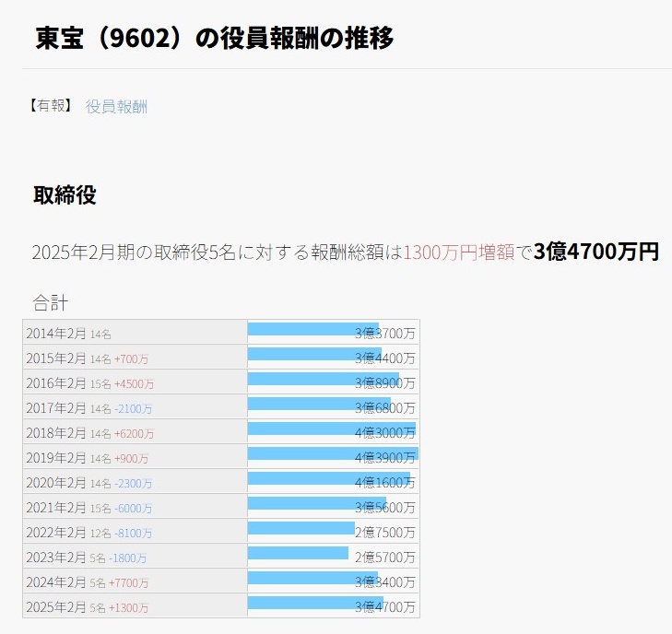This screenshot has width=672, height=634.
Task: Select the 2025年2月 row label
Action: coord(55,607)
